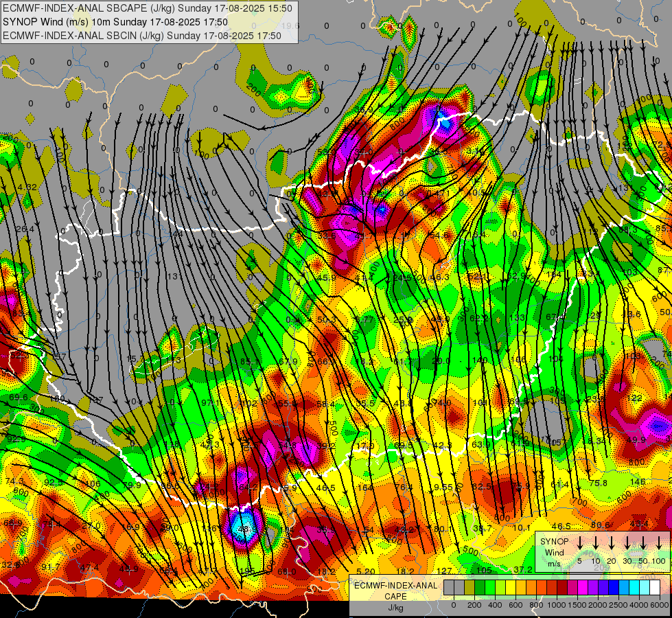Click the '58.4' value on the map
The width and height of the screenshot is (672, 618).
(326, 404)
